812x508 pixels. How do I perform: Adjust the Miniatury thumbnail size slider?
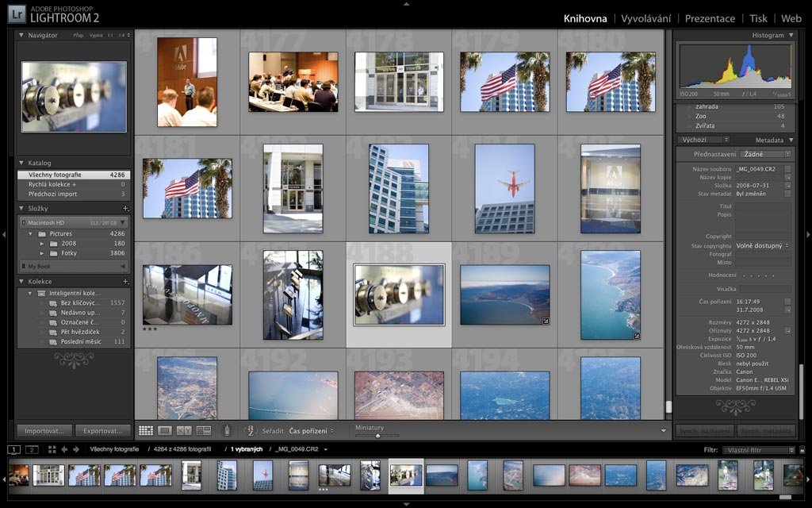(377, 435)
